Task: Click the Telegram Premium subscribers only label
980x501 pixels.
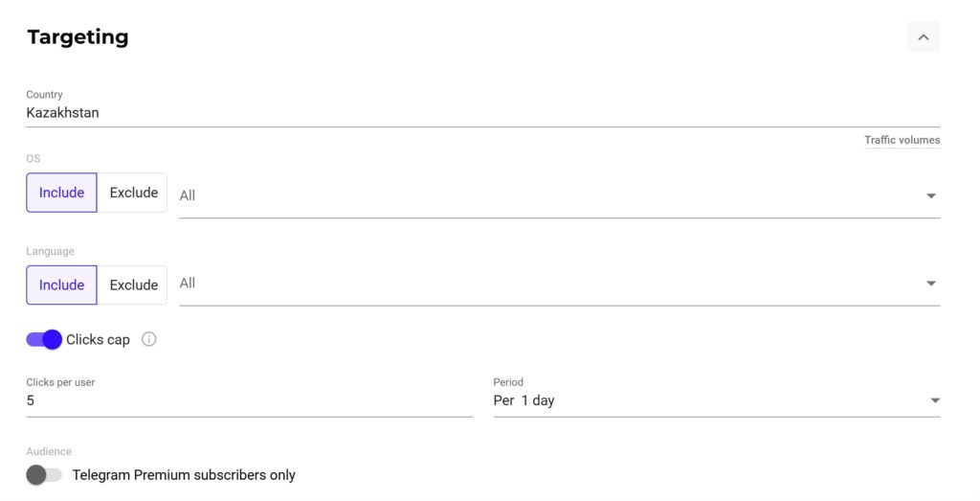Action: click(184, 475)
